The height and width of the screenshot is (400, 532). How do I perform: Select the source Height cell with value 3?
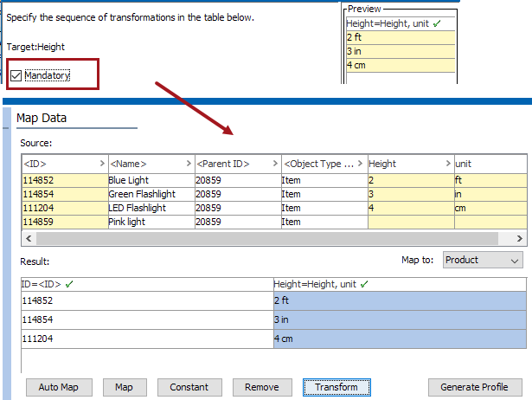(x=411, y=194)
